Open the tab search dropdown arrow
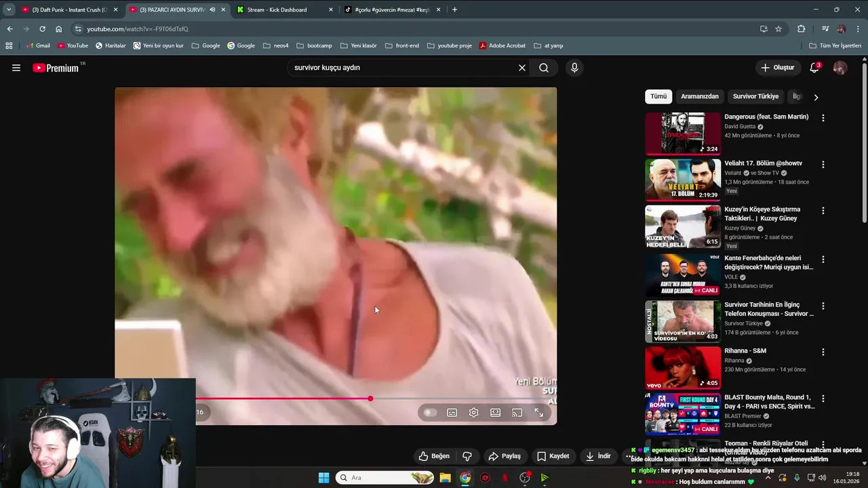Viewport: 868px width, 488px height. click(8, 9)
